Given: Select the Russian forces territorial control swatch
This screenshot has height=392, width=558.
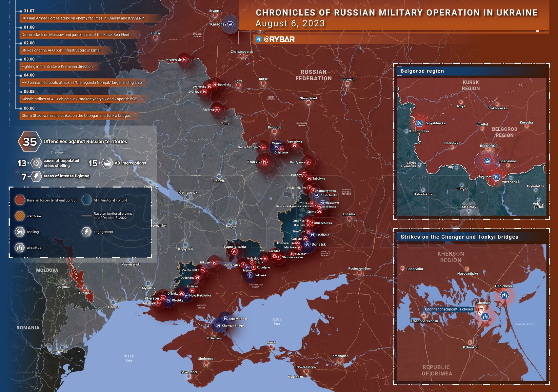Looking at the screenshot, I should [x=20, y=200].
